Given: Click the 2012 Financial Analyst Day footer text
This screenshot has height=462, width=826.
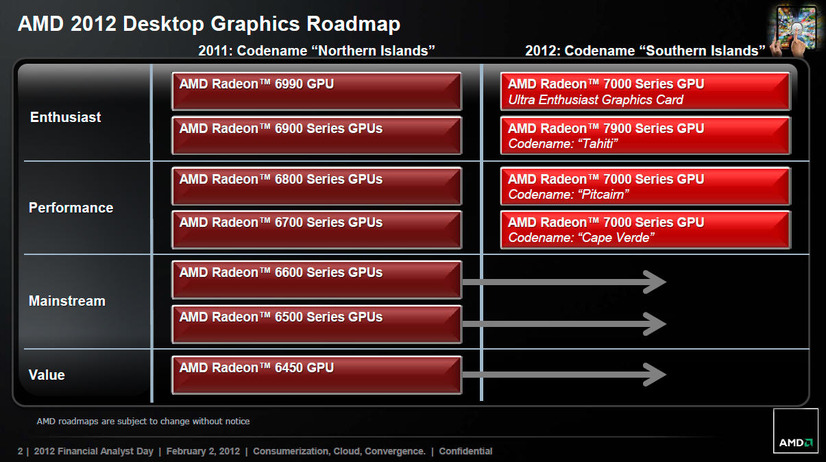Looking at the screenshot, I should click(93, 451).
